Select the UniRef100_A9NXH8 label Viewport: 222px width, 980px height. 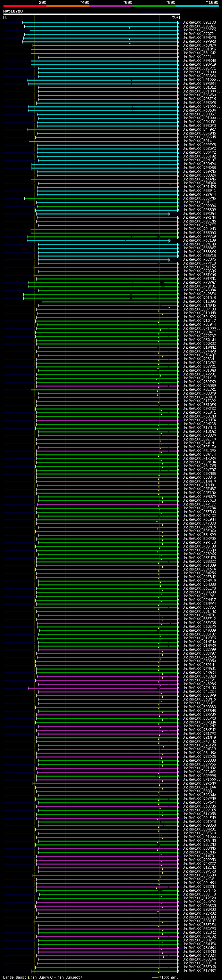pyautogui.click(x=199, y=60)
